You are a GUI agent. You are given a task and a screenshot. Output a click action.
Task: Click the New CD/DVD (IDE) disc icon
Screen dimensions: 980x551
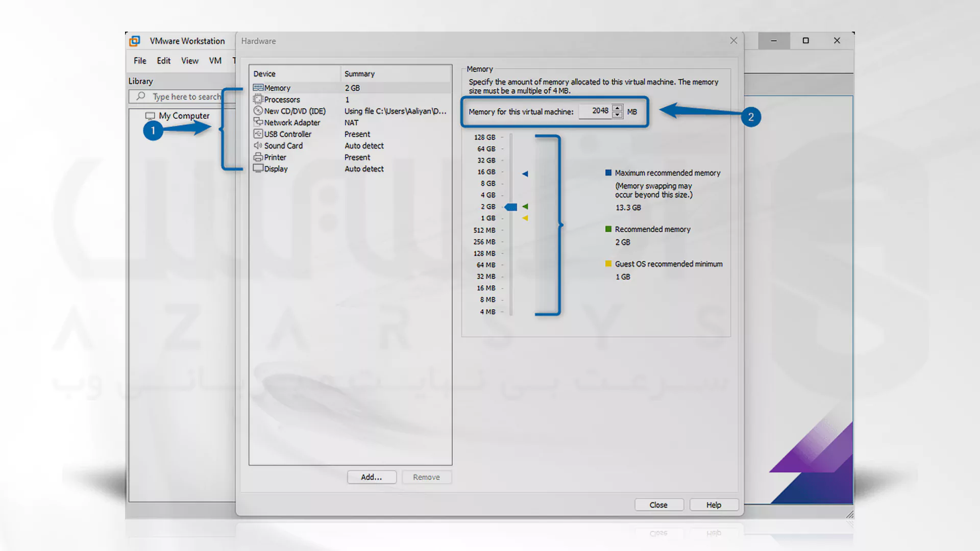tap(258, 111)
